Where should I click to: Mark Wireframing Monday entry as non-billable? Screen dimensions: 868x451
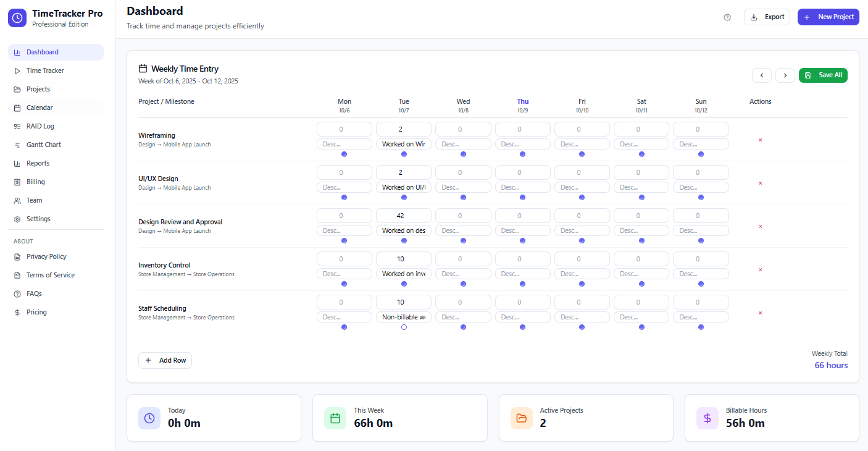point(344,154)
